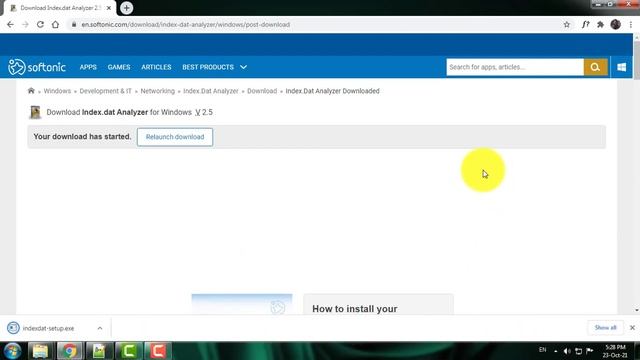Viewport: 640px width, 360px height.
Task: Click the taskbar clock
Action: point(615,351)
